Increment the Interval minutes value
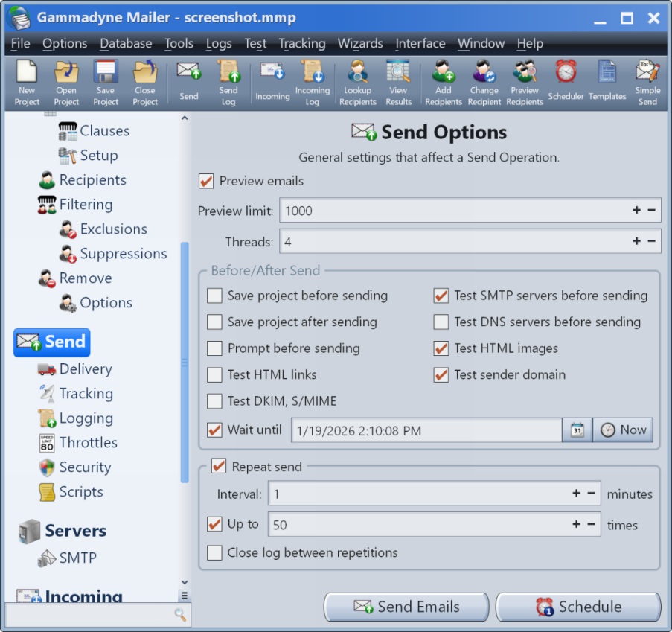The image size is (672, 632). [x=577, y=493]
